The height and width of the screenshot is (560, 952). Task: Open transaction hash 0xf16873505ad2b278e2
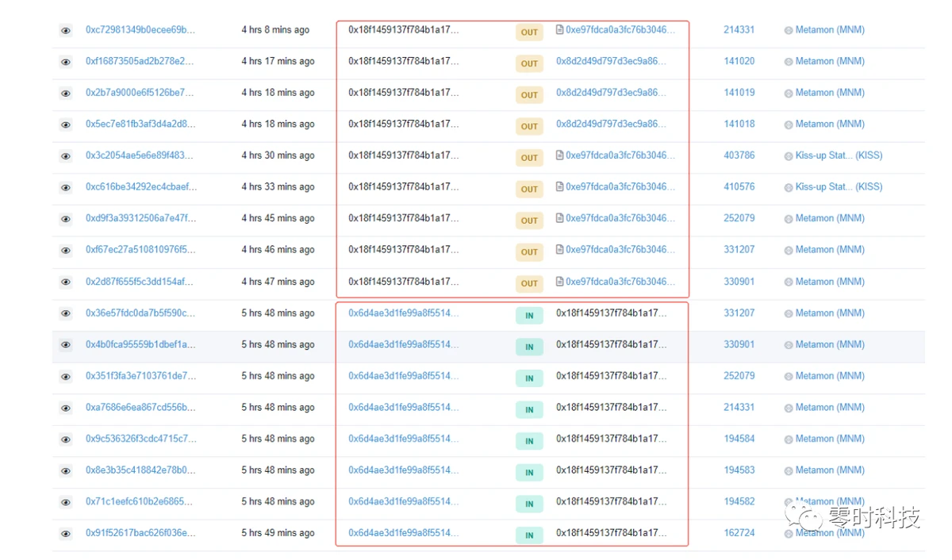coord(140,61)
